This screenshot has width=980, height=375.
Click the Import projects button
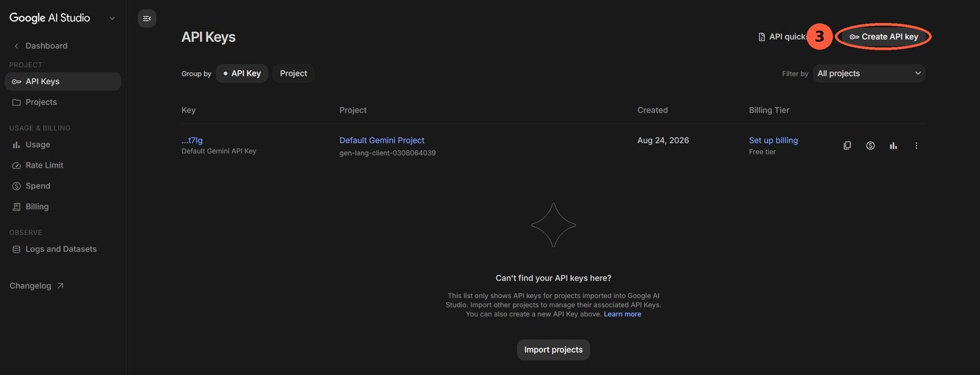[x=553, y=350]
